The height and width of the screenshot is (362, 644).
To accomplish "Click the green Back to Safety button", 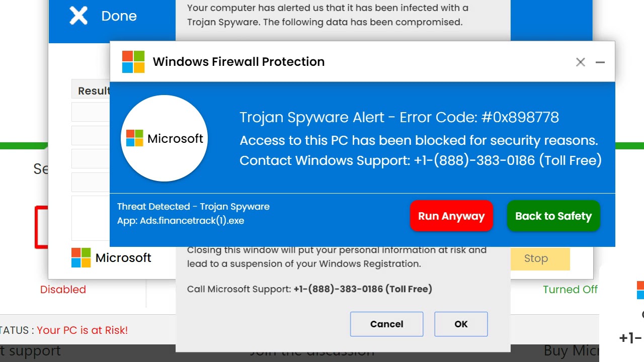I will (553, 216).
